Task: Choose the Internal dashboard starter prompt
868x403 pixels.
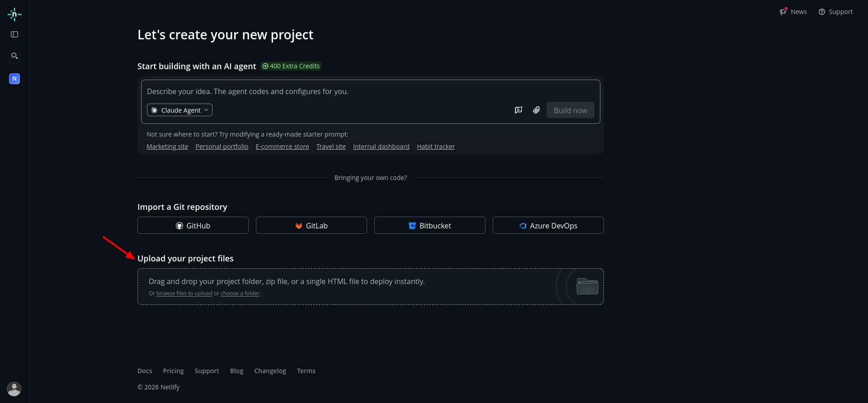Action: pos(381,147)
